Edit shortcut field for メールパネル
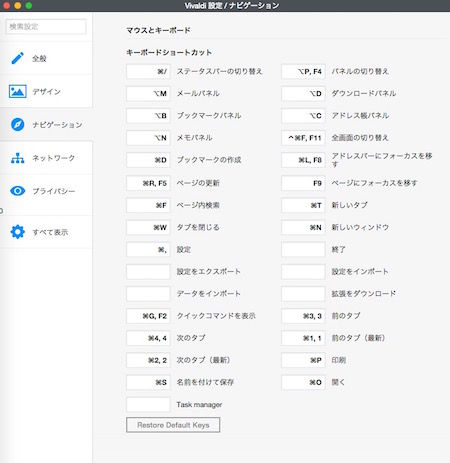450x463 pixels. (148, 93)
